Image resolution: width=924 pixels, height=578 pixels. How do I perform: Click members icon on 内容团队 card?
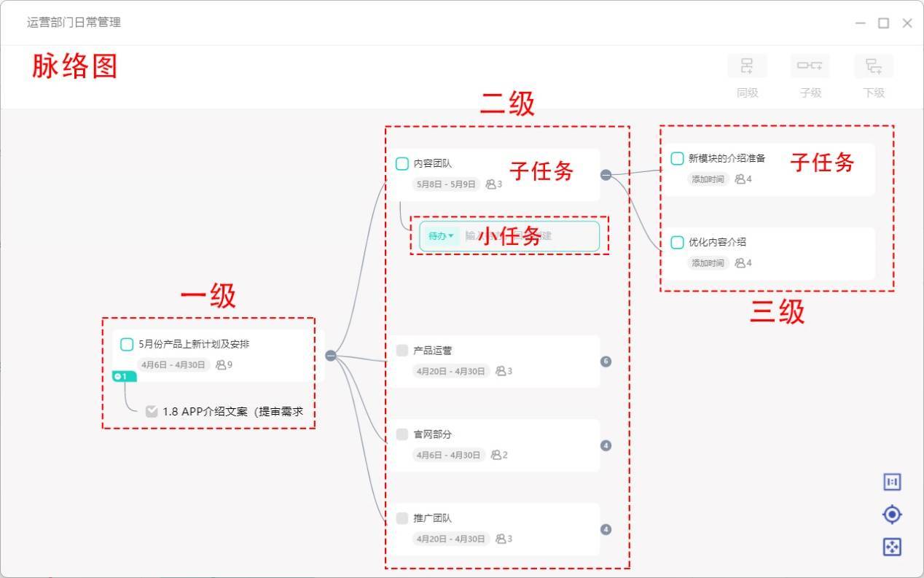point(490,184)
